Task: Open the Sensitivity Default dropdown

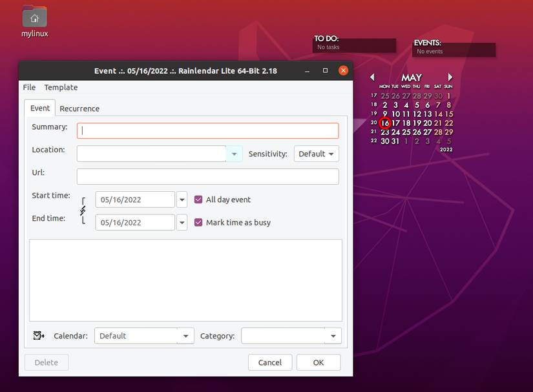Action: coord(316,154)
